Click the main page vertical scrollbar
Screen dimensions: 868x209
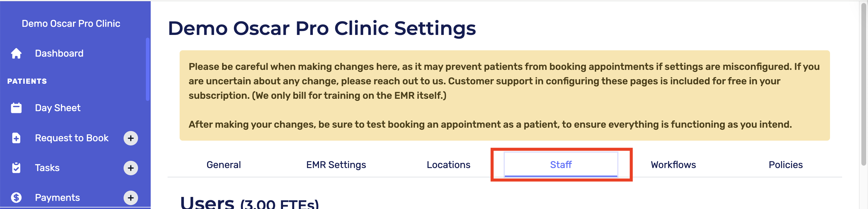click(863, 84)
